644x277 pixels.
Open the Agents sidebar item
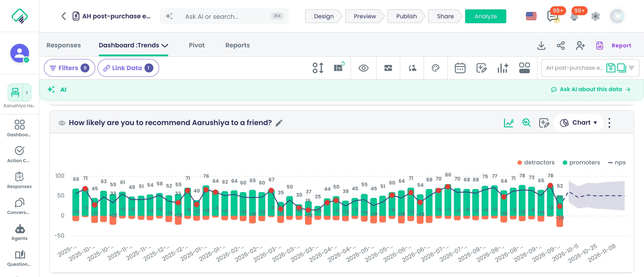pos(19,233)
